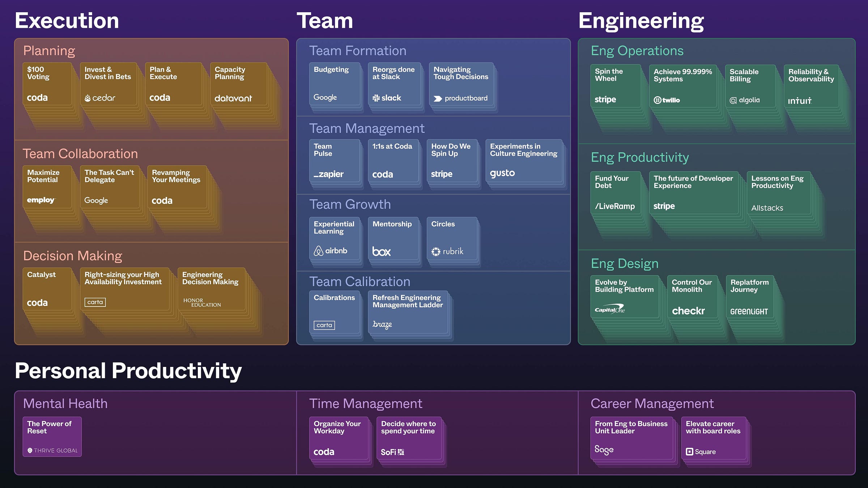Open The Power of Reset card
This screenshot has height=488, width=868.
coord(52,437)
